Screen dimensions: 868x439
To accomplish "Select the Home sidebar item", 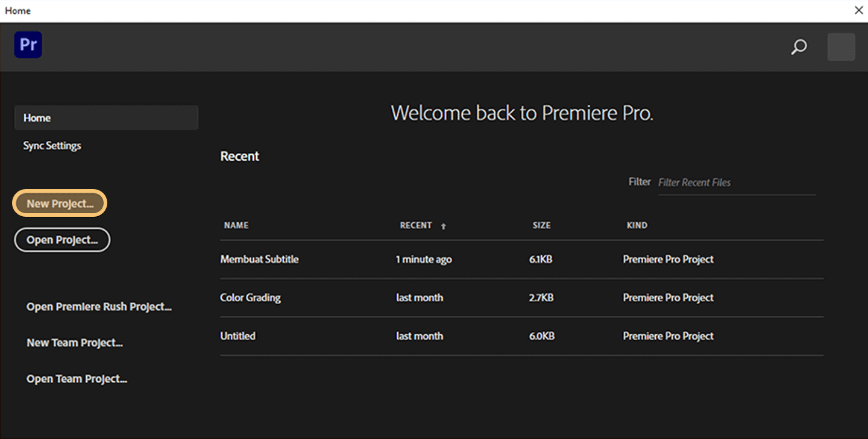I will click(x=106, y=117).
